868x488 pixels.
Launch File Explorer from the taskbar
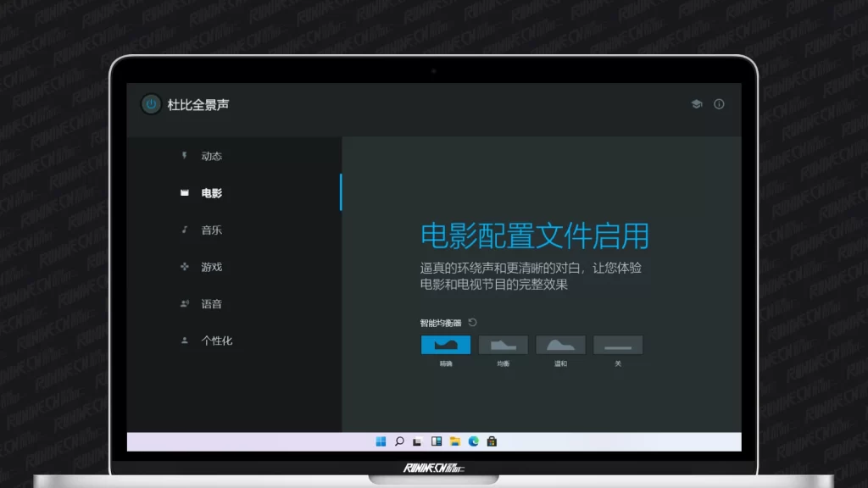(455, 441)
